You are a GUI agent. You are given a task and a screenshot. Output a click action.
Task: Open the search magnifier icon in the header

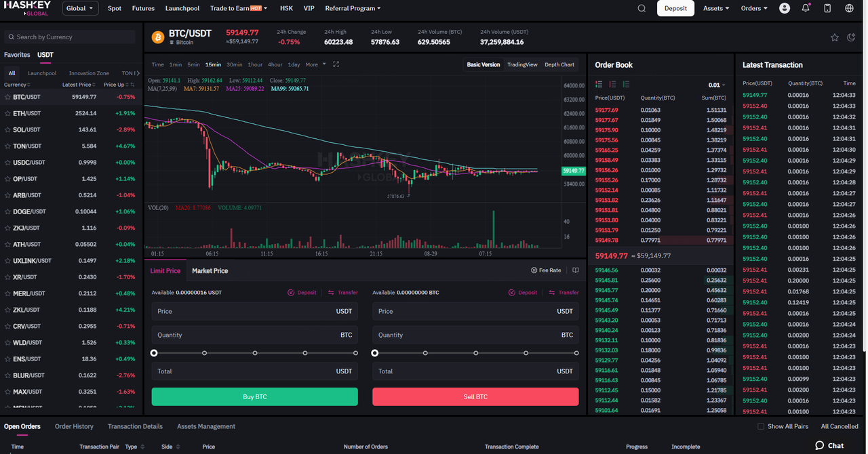click(642, 8)
